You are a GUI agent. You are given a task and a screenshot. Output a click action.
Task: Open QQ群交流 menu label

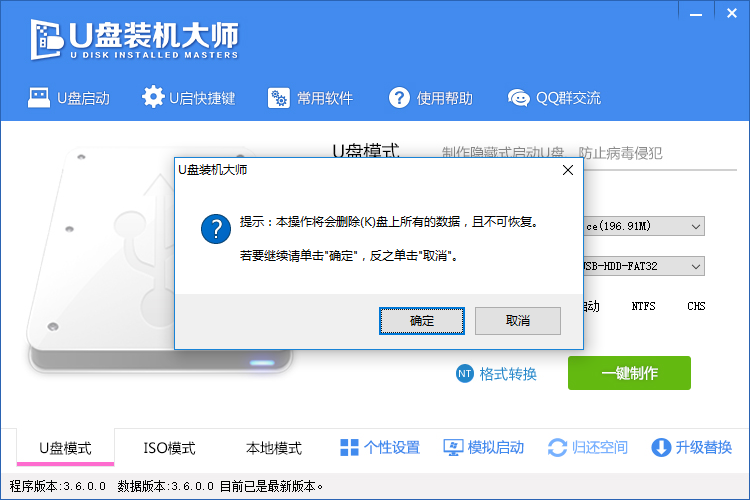(569, 98)
